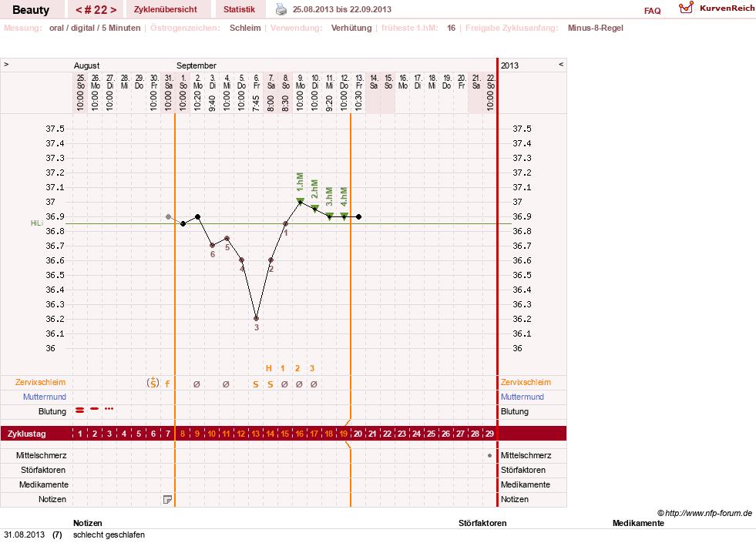
Task: Select the 4.hM green triangle marker
Action: 344,216
